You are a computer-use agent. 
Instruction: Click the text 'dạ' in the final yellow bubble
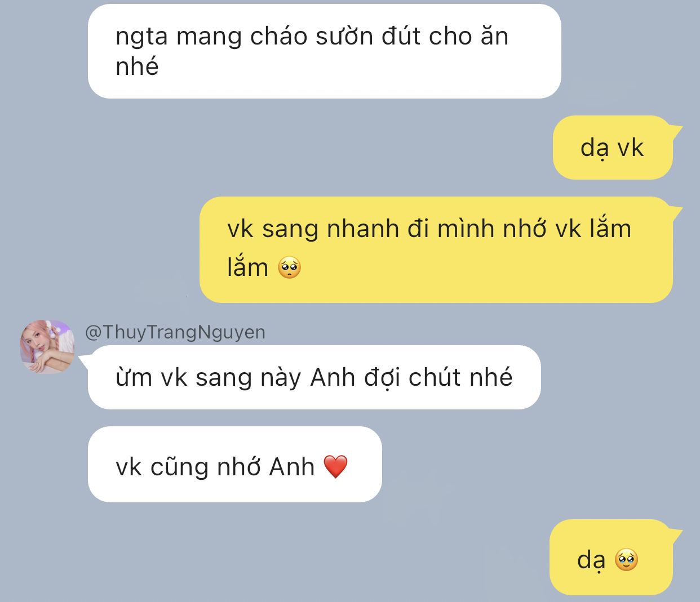[x=591, y=560]
